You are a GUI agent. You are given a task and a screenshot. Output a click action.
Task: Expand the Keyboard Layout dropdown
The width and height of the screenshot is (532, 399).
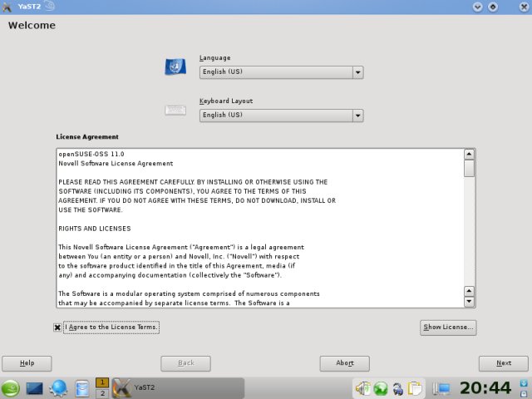pyautogui.click(x=357, y=116)
